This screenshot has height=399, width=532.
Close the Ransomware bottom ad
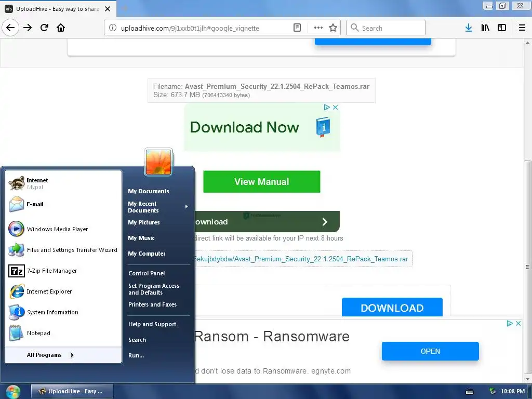click(x=518, y=323)
